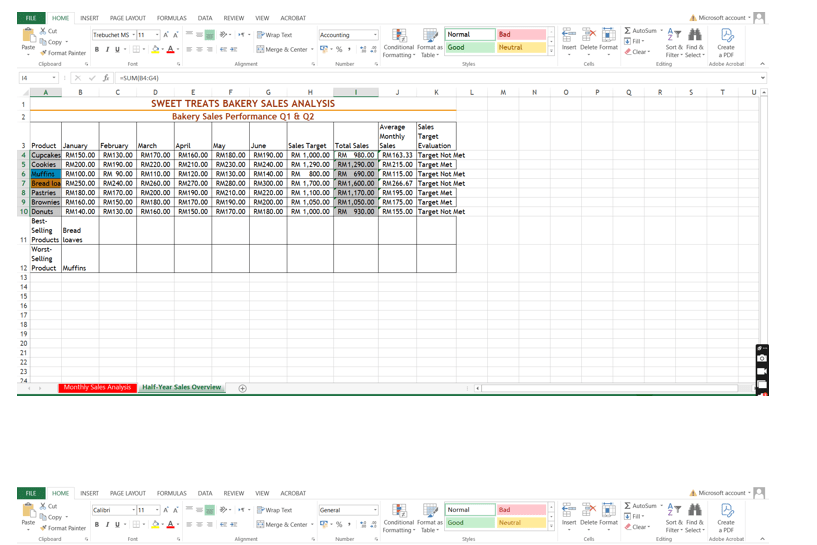Image resolution: width=817 pixels, height=545 pixels.
Task: Open the Calibri font name dropdown
Action: [133, 510]
